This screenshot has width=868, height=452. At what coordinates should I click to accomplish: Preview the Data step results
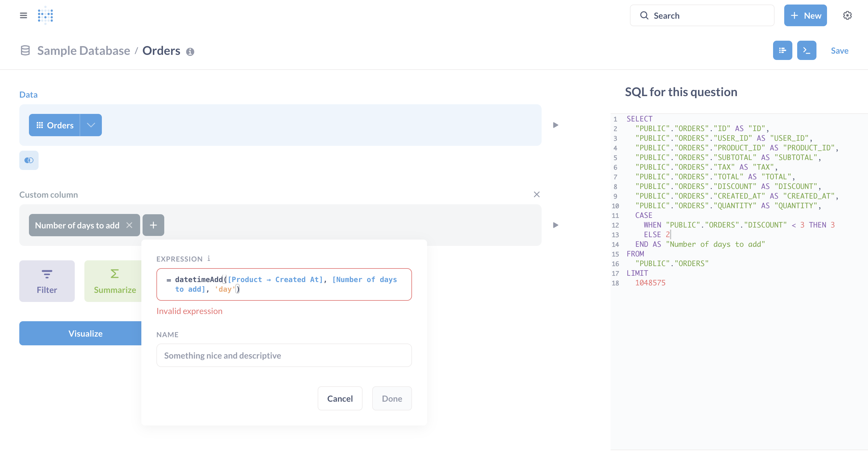556,125
